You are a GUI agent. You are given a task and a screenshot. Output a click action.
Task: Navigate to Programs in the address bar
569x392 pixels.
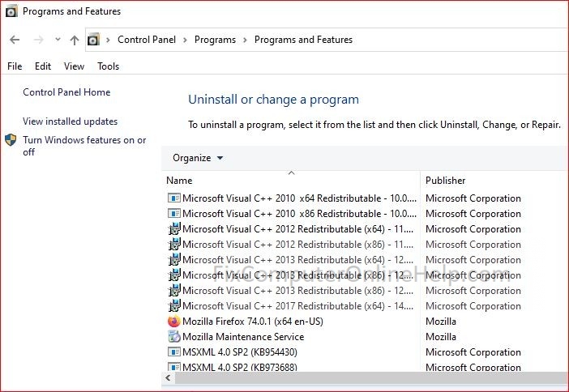point(215,40)
